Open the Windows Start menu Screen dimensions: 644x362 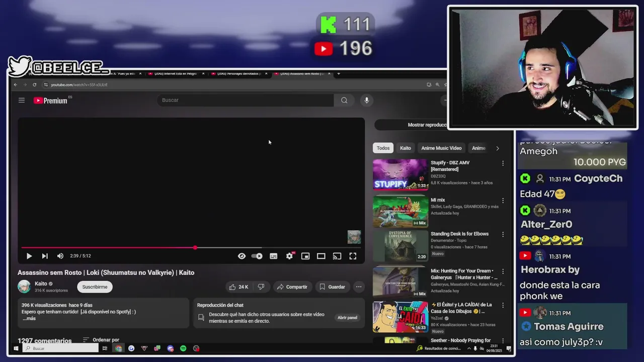click(16, 348)
